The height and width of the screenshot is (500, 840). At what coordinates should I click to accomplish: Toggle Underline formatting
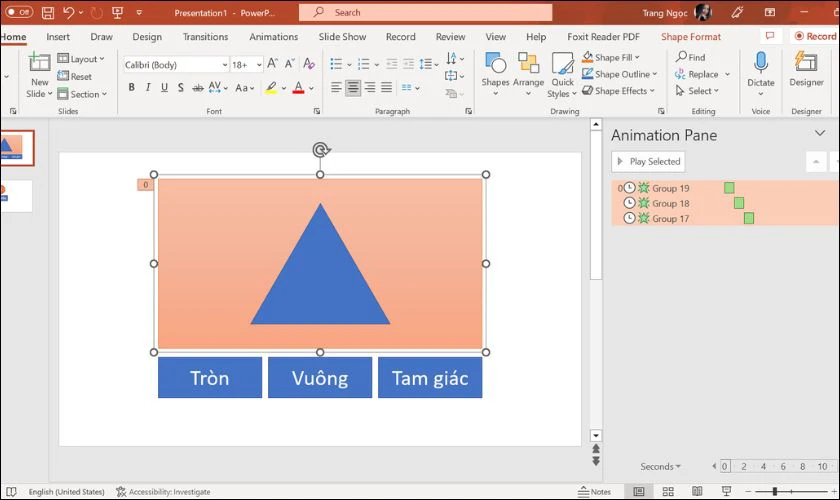(x=164, y=87)
